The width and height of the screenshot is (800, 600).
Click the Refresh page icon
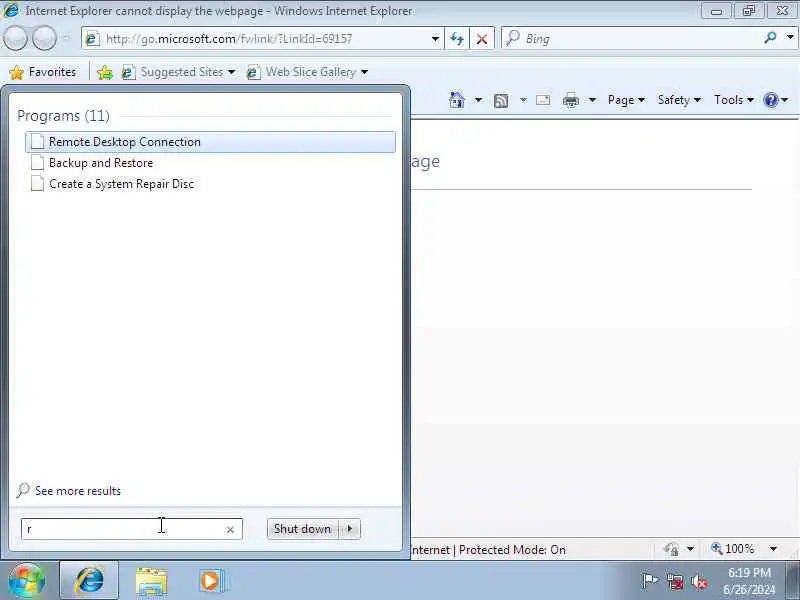[x=457, y=39]
